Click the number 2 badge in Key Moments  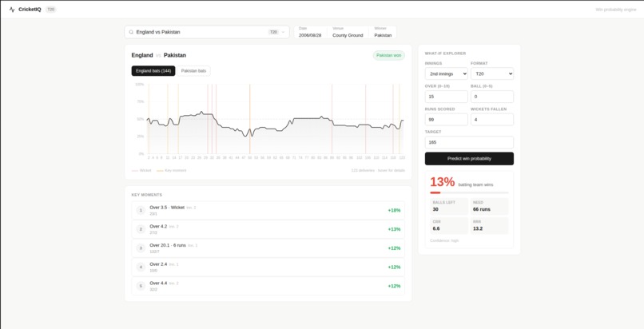[141, 229]
